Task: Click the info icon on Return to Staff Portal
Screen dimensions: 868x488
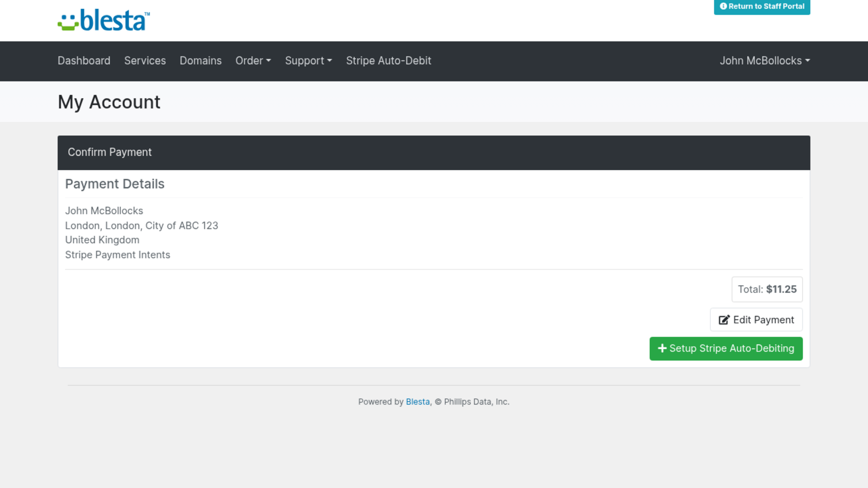Action: coord(723,6)
